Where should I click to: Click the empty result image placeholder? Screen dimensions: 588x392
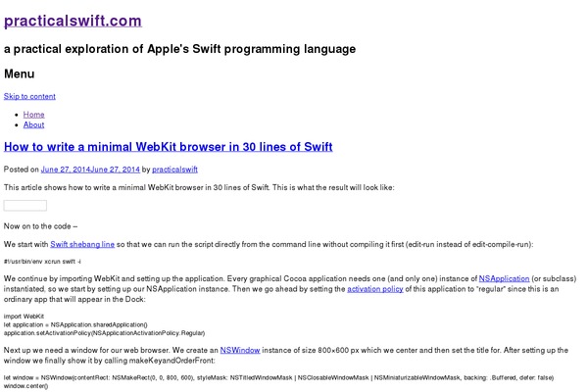(x=25, y=206)
